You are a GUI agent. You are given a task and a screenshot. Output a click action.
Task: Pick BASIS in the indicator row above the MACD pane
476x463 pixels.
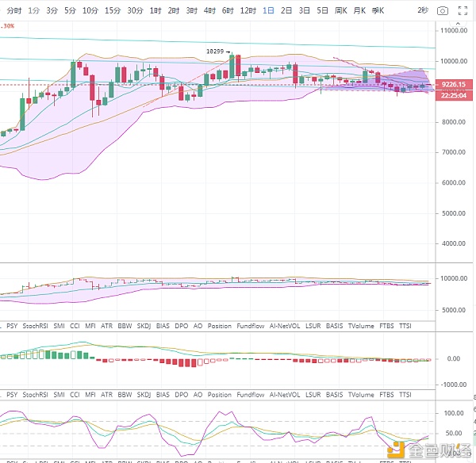(334, 326)
